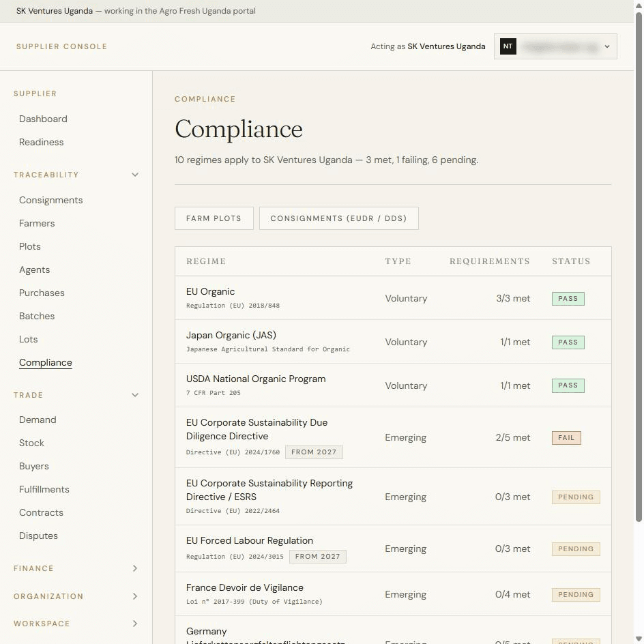The image size is (644, 644).
Task: Click PASS badge for Japan Organic
Action: pos(568,342)
